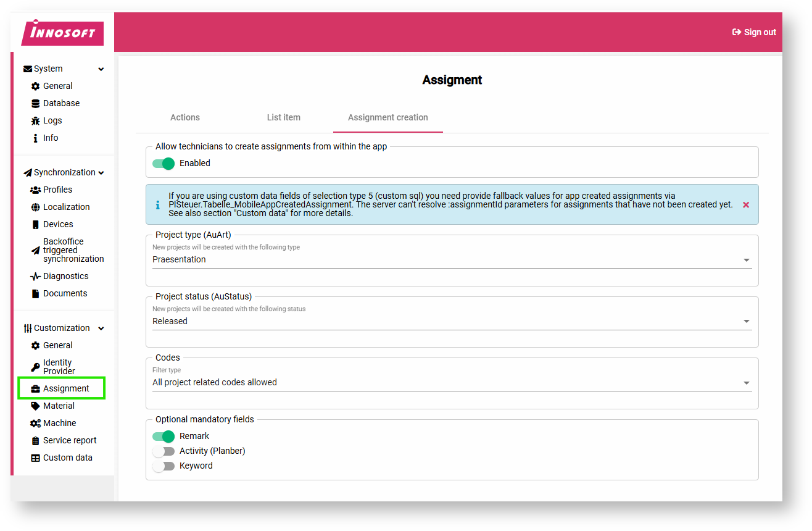The image size is (812, 531).
Task: Click the Localization globe icon
Action: 36,207
